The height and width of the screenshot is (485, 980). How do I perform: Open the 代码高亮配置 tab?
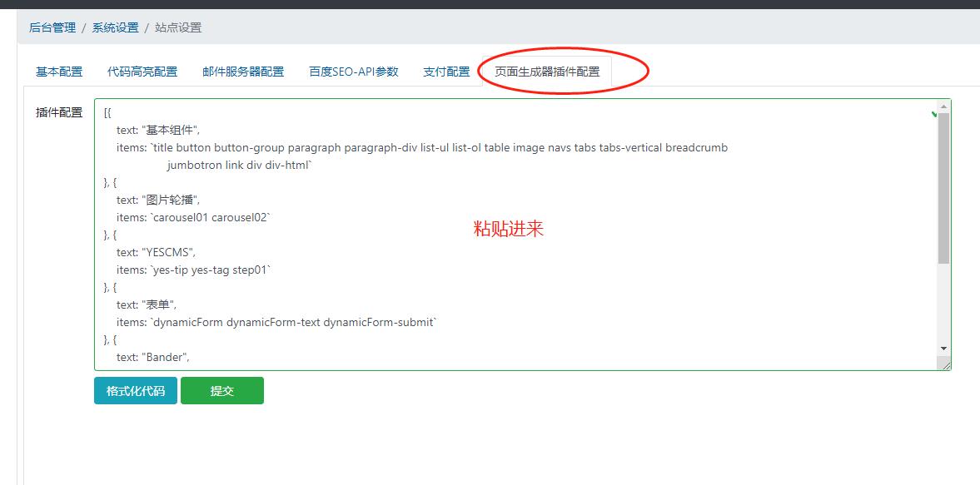point(140,72)
